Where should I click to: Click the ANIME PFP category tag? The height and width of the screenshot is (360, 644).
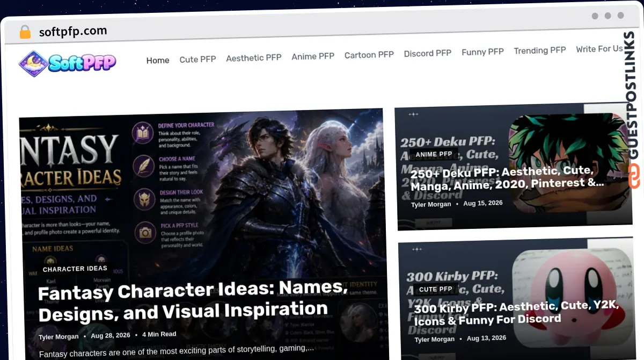(x=434, y=154)
